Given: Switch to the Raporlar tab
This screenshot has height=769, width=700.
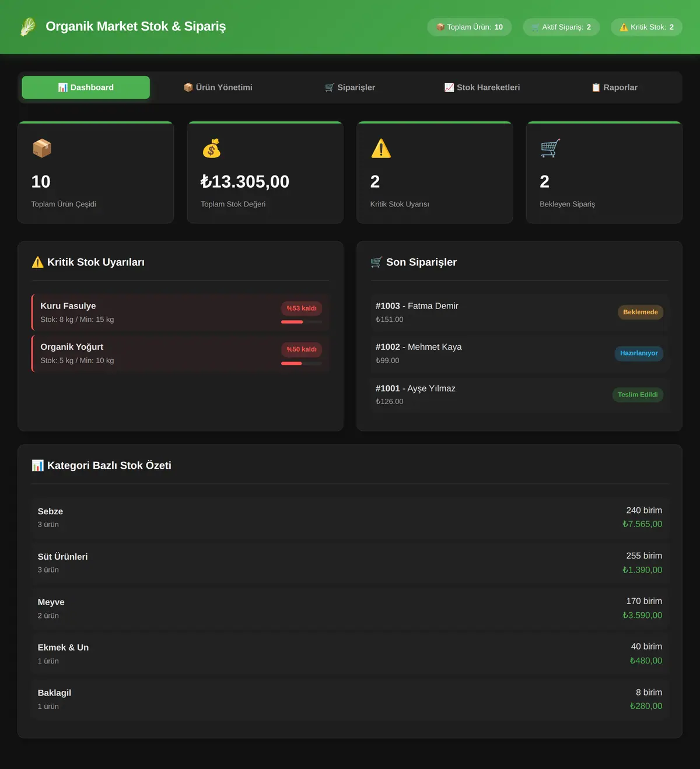Looking at the screenshot, I should point(614,87).
